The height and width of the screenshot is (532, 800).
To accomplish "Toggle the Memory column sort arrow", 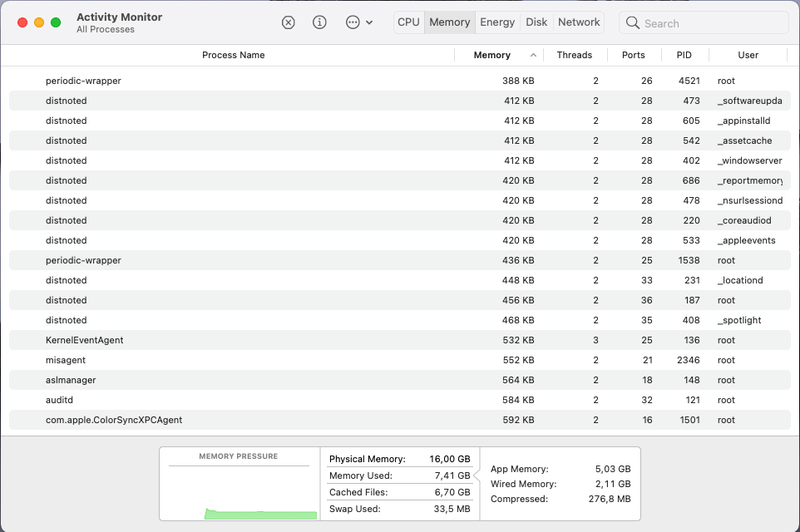I will coord(533,55).
